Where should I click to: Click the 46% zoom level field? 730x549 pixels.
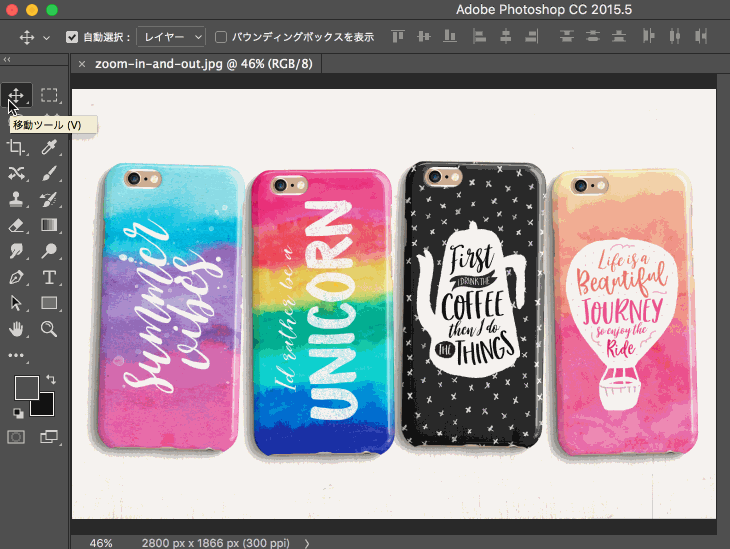coord(101,543)
